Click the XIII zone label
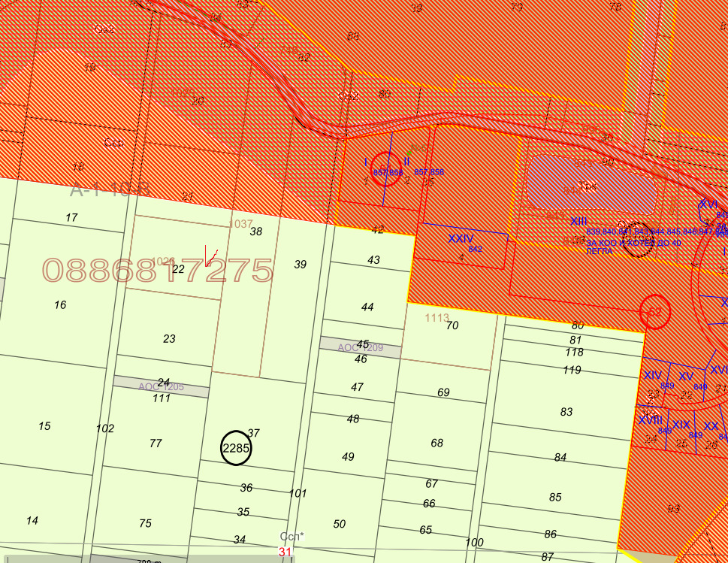 pos(578,221)
